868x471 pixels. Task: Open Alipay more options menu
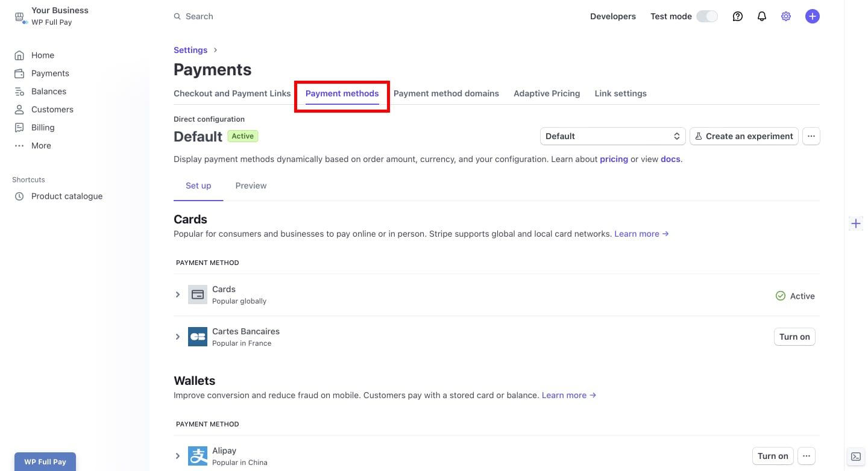[x=807, y=456]
